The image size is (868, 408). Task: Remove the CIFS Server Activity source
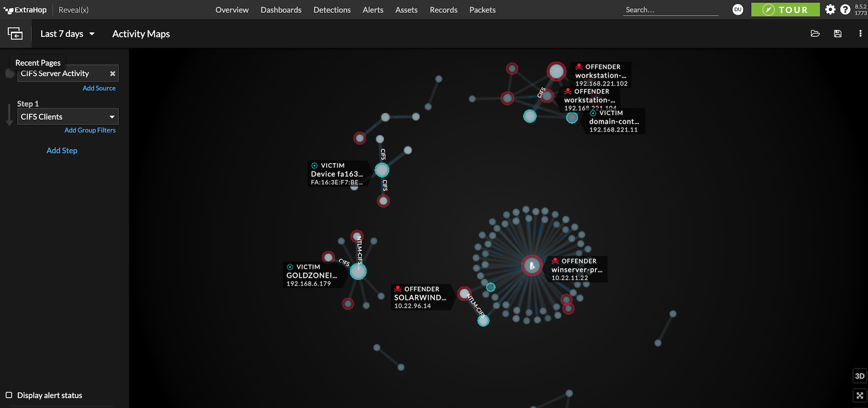coord(112,74)
